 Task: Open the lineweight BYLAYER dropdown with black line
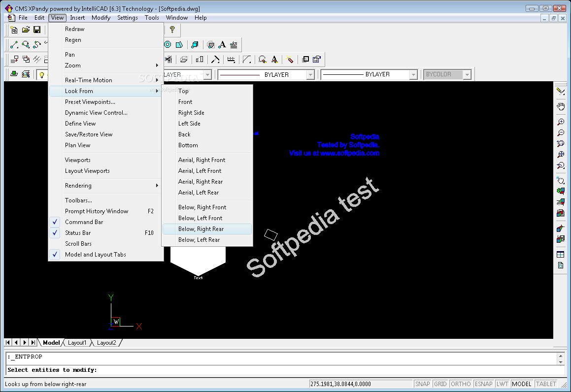(x=413, y=75)
